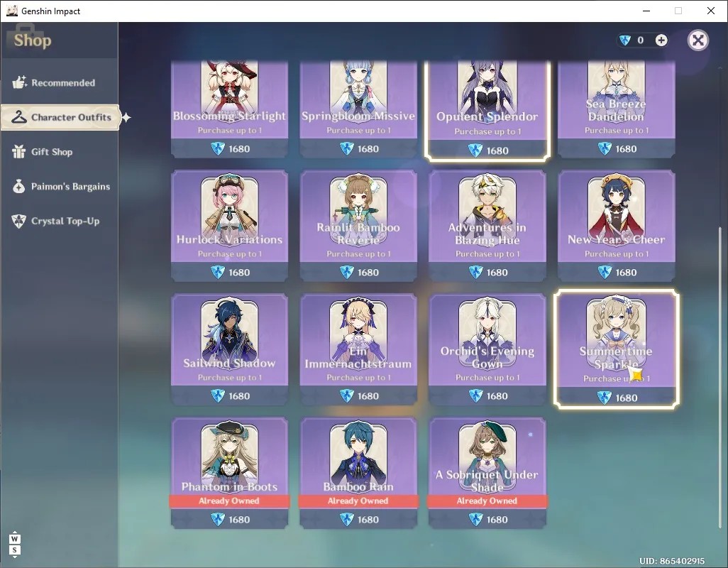This screenshot has width=728, height=568.
Task: Select the Springbloom Missive outfit
Action: coord(358,109)
